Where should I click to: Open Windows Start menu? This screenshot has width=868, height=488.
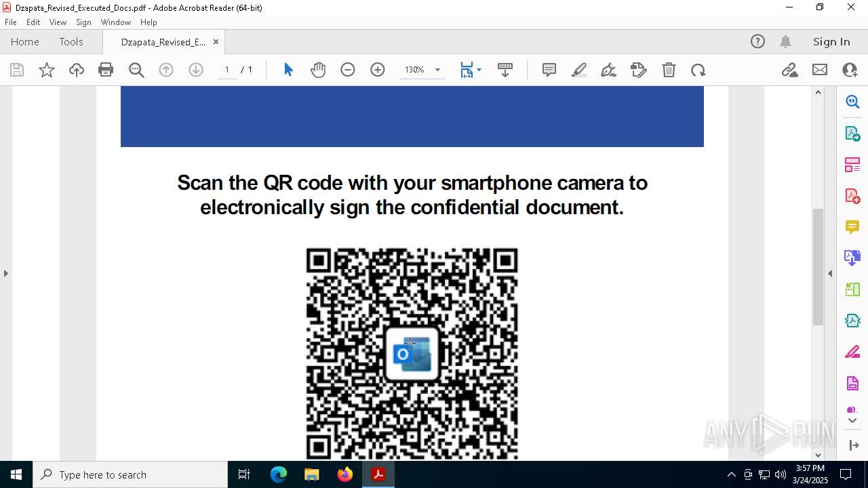(16, 474)
